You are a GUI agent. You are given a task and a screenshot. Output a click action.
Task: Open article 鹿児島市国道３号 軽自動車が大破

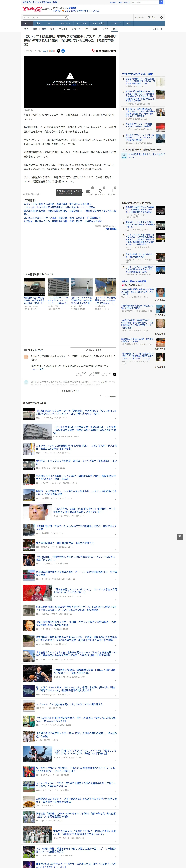pos(65,543)
